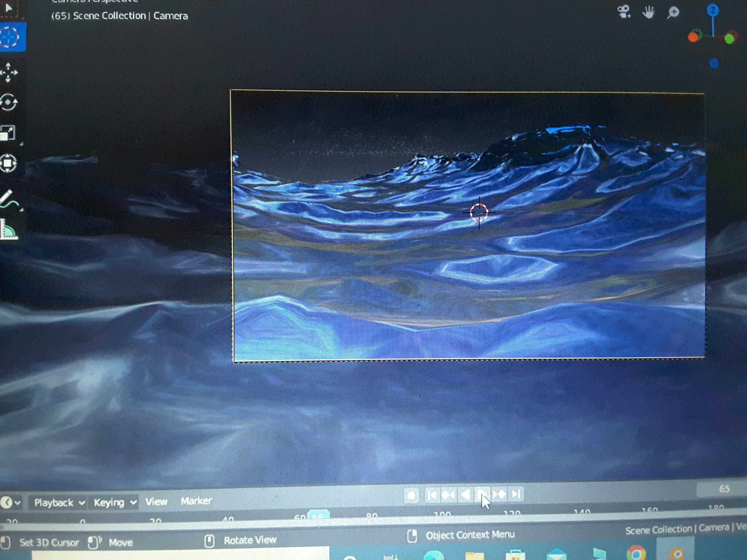747x560 pixels.
Task: Toggle auto keying record button
Action: 411,495
